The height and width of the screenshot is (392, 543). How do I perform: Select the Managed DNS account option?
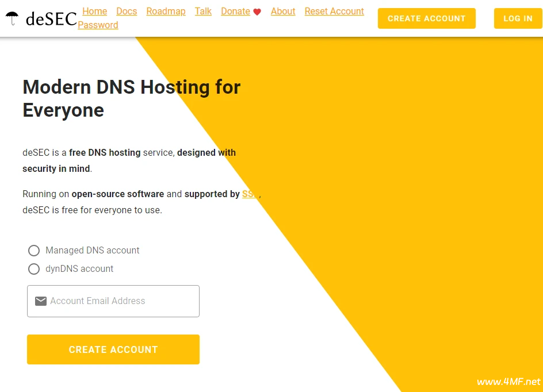point(34,251)
